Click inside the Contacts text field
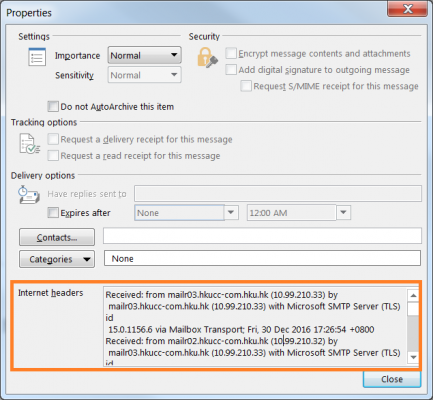433x400 pixels. coord(262,236)
